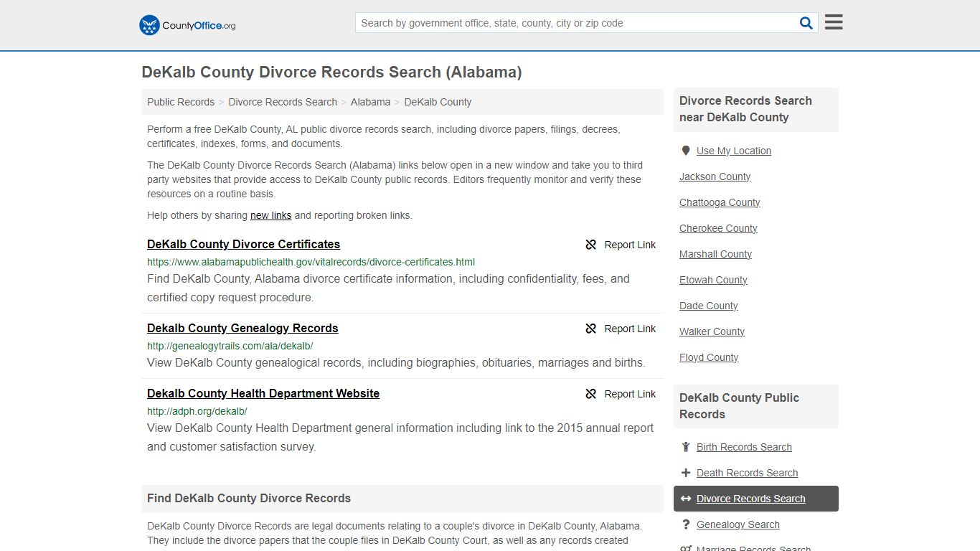This screenshot has width=980, height=551.
Task: Open Chattooga County link
Action: [x=720, y=202]
